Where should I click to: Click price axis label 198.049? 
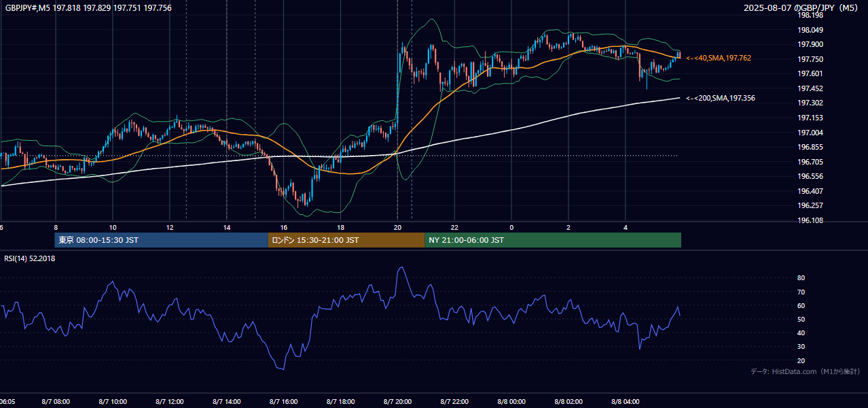pyautogui.click(x=810, y=30)
